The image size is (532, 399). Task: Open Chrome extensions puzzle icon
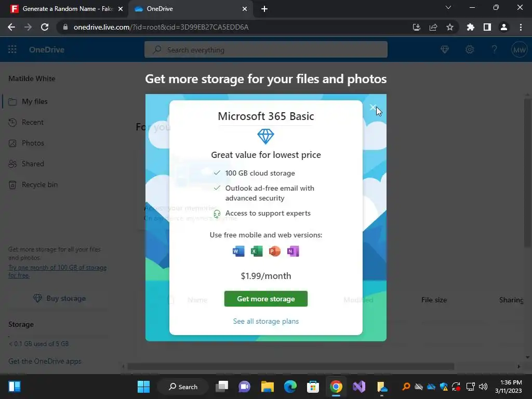[x=470, y=27]
